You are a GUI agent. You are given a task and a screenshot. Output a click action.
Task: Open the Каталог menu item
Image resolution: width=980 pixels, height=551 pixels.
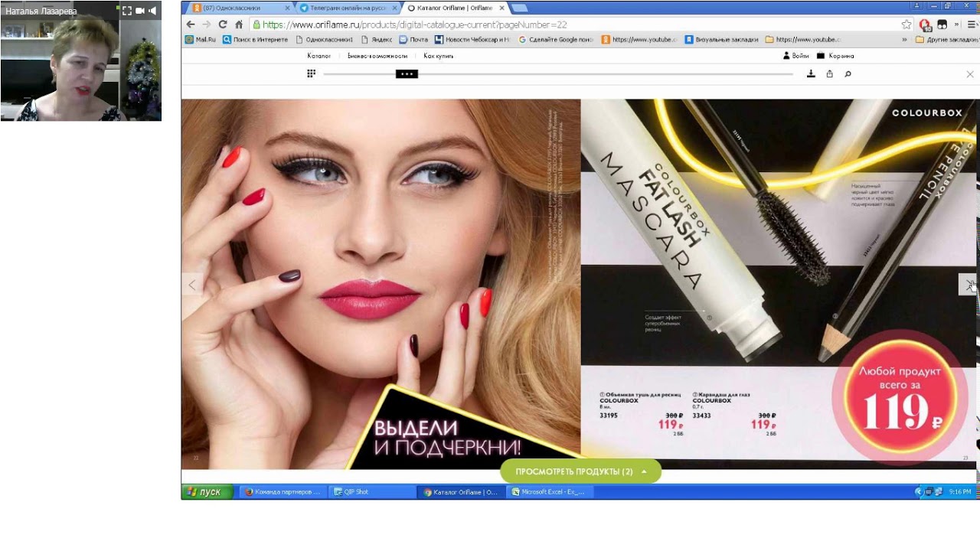pyautogui.click(x=319, y=56)
